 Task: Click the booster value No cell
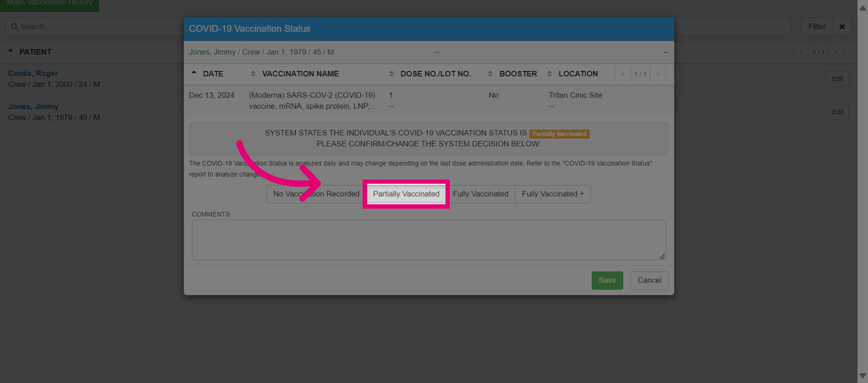(x=493, y=95)
